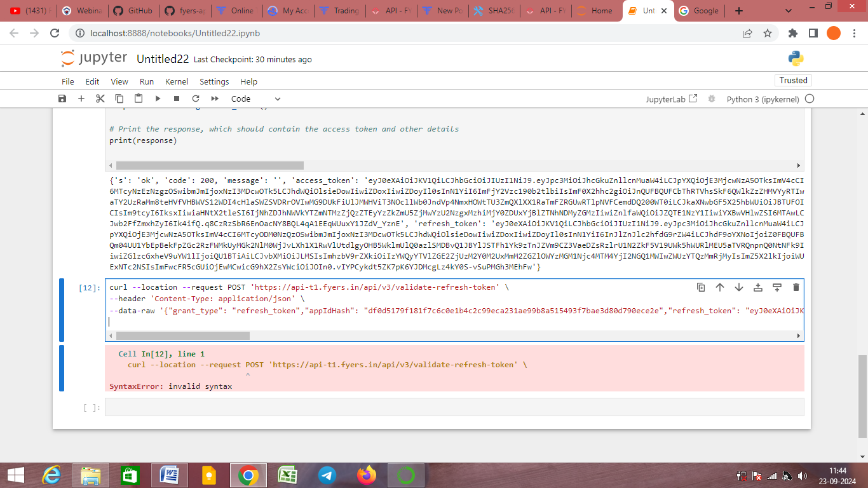Save the notebook with the floppy disk icon
868x488 pixels.
coord(62,98)
